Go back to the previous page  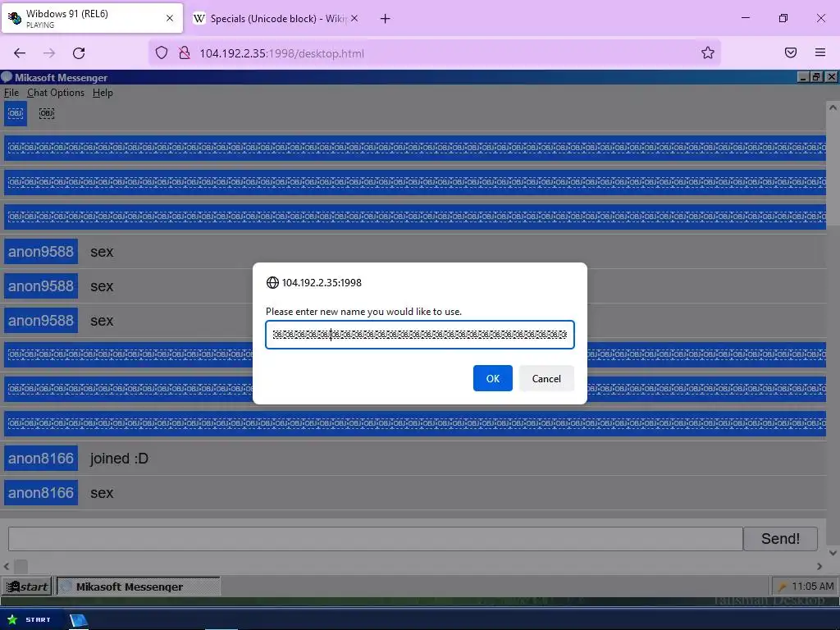pyautogui.click(x=20, y=53)
